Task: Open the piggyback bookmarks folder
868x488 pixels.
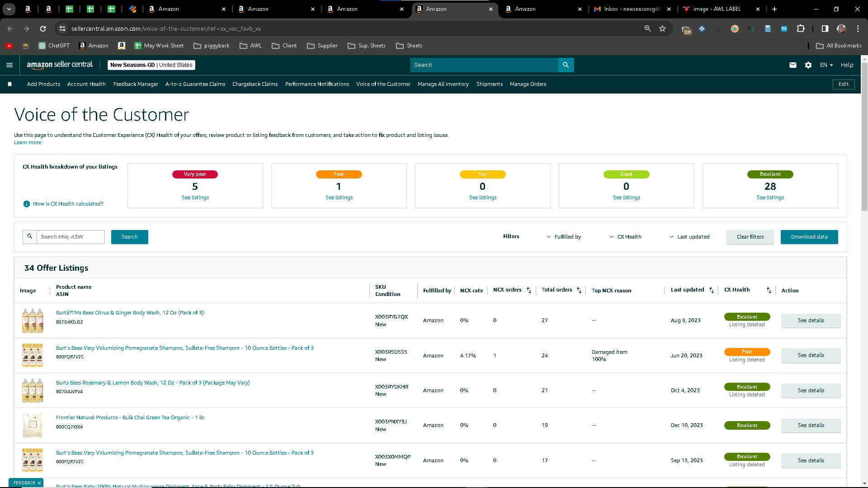Action: coord(212,46)
